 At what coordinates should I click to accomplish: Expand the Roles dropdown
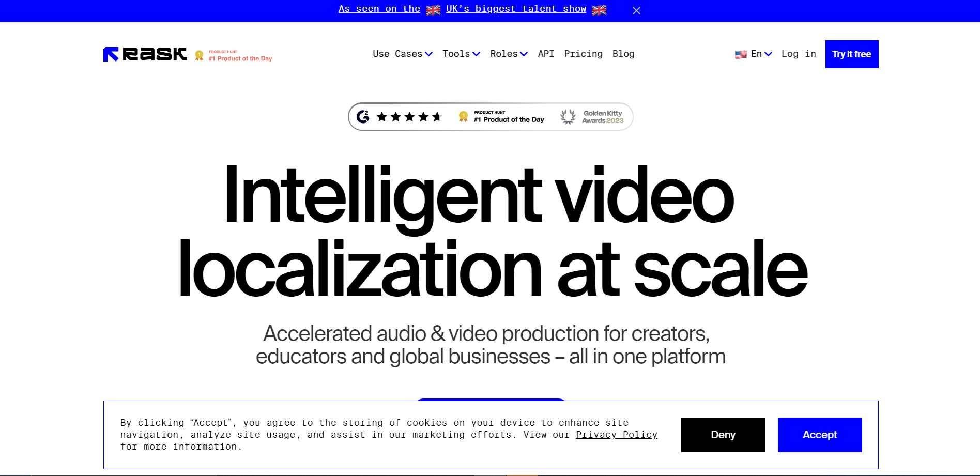coord(509,54)
